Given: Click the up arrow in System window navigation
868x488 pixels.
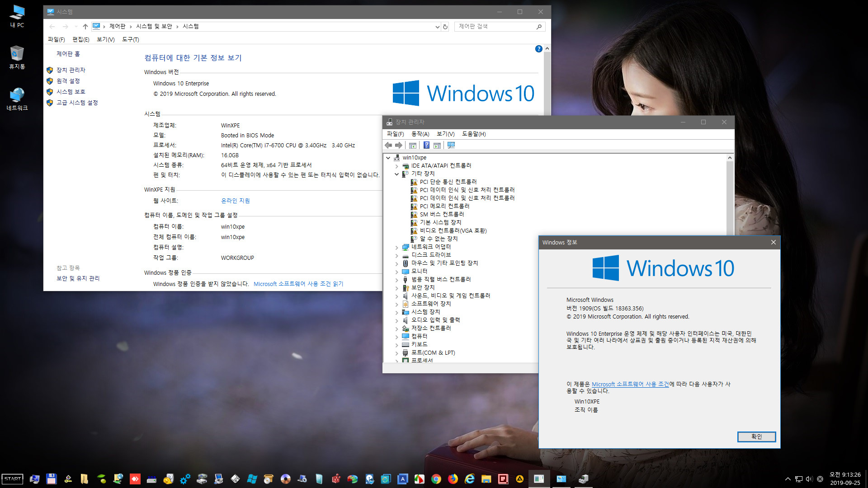Looking at the screenshot, I should click(x=85, y=27).
